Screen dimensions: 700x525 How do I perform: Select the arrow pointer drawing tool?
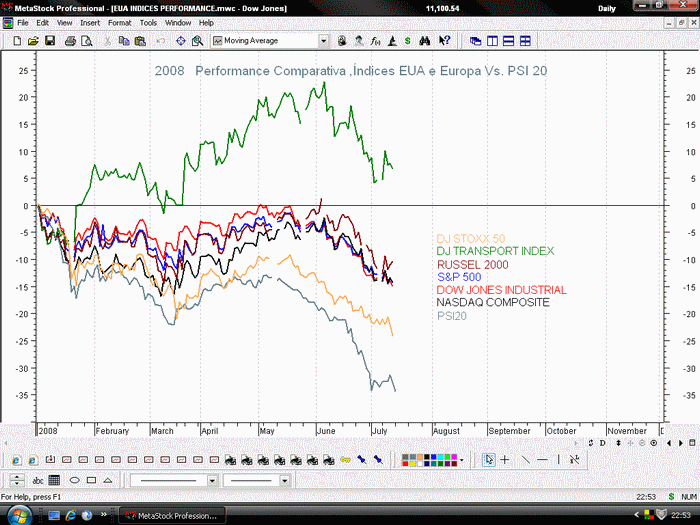point(489,460)
